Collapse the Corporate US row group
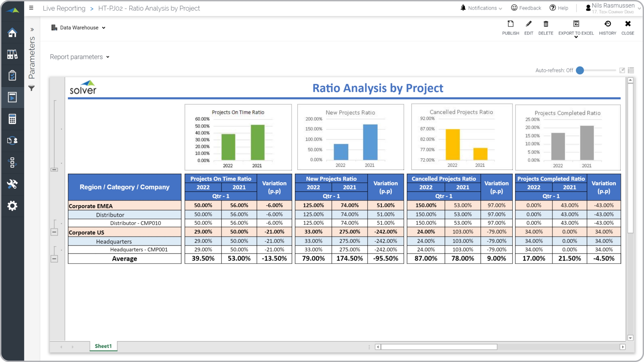The height and width of the screenshot is (362, 644). [54, 232]
